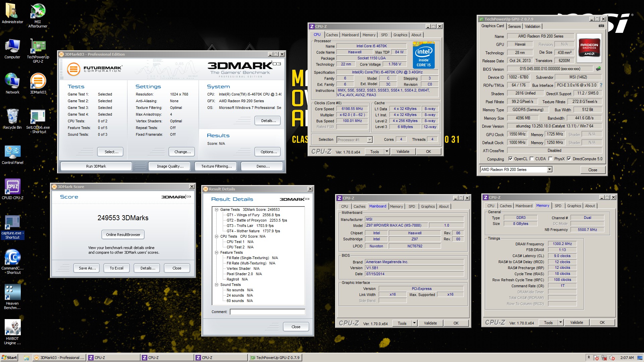644x362 pixels.
Task: Open Graphics tab in CPU-Z Memory window
Action: click(574, 206)
